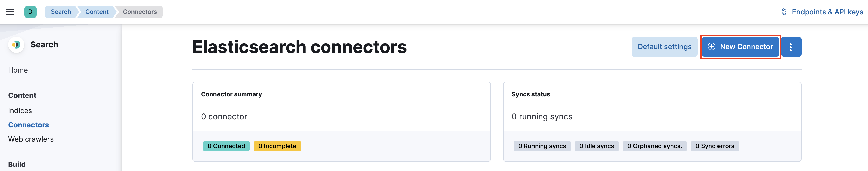The image size is (868, 171).
Task: Click the 'D' deployment avatar icon
Action: [31, 12]
